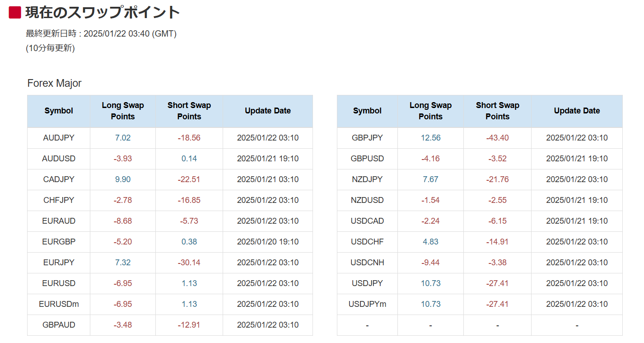Click the EURJPY short swap value -30.14
This screenshot has width=644, height=343.
coord(189,263)
